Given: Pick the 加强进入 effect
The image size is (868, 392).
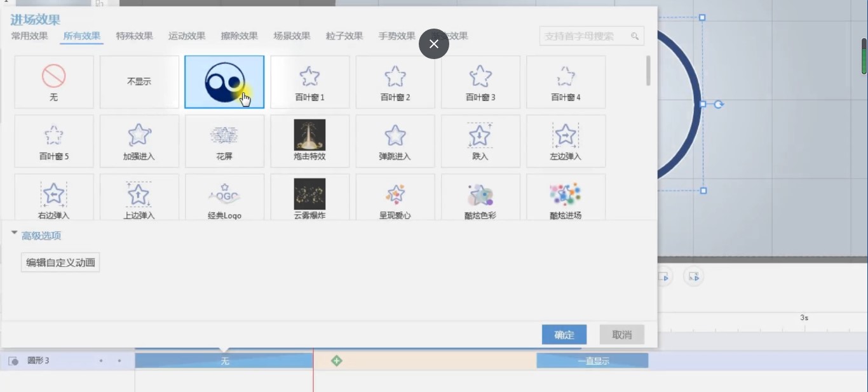Looking at the screenshot, I should [139, 140].
